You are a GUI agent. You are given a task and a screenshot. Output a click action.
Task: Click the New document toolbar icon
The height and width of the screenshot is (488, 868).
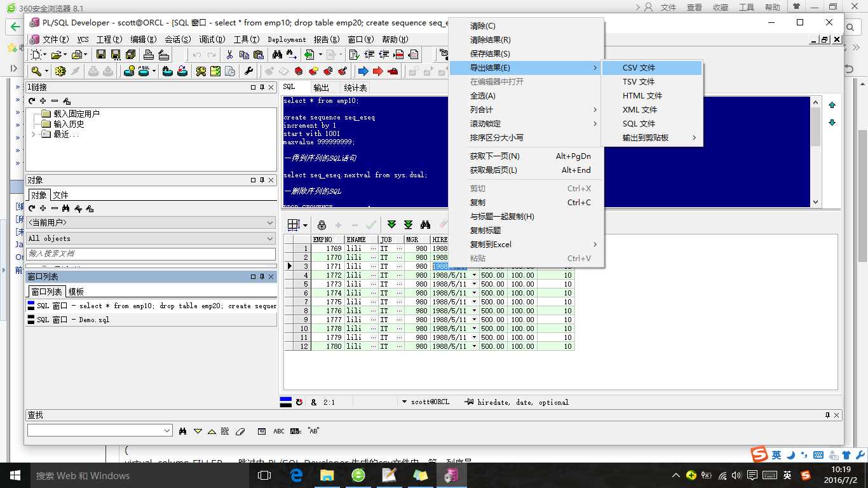click(37, 55)
